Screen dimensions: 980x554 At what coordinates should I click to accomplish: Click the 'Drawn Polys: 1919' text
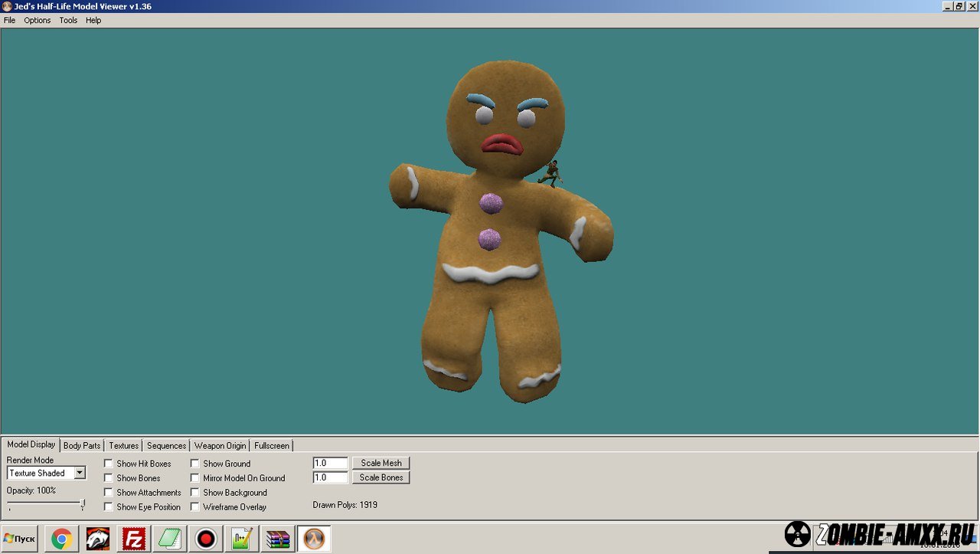click(x=345, y=505)
